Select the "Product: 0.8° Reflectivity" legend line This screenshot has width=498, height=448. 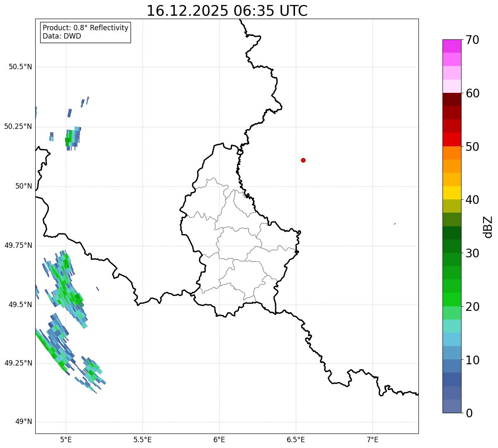86,28
